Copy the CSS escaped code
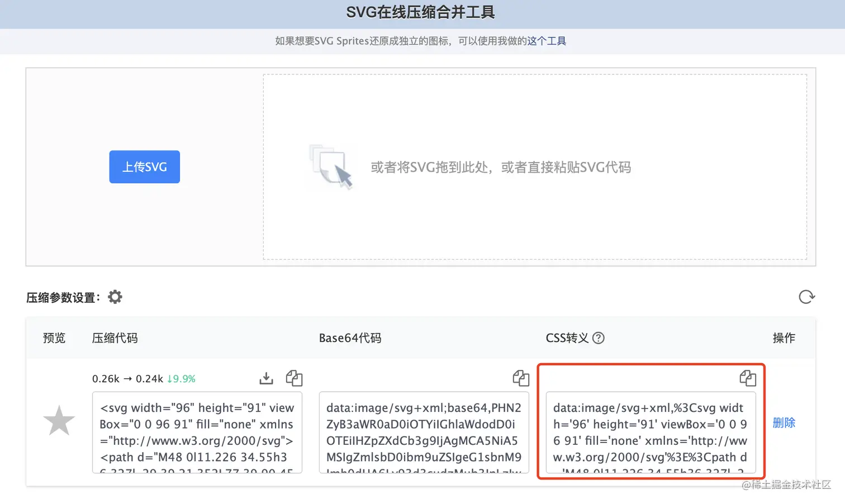Image resolution: width=845 pixels, height=504 pixels. [x=748, y=378]
